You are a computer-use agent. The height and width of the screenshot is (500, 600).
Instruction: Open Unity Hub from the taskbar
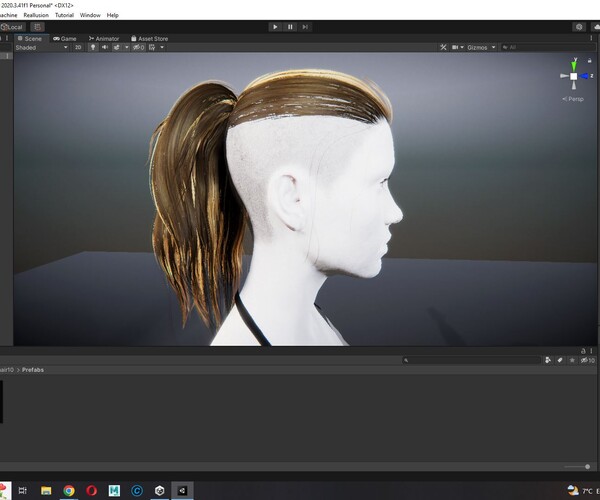pyautogui.click(x=160, y=490)
